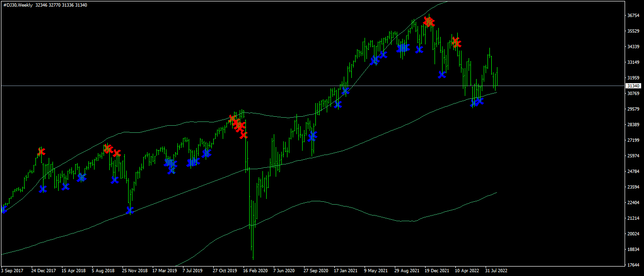Click the #DJ30,Weekly chart title
The height and width of the screenshot is (276, 644).
coord(17,5)
